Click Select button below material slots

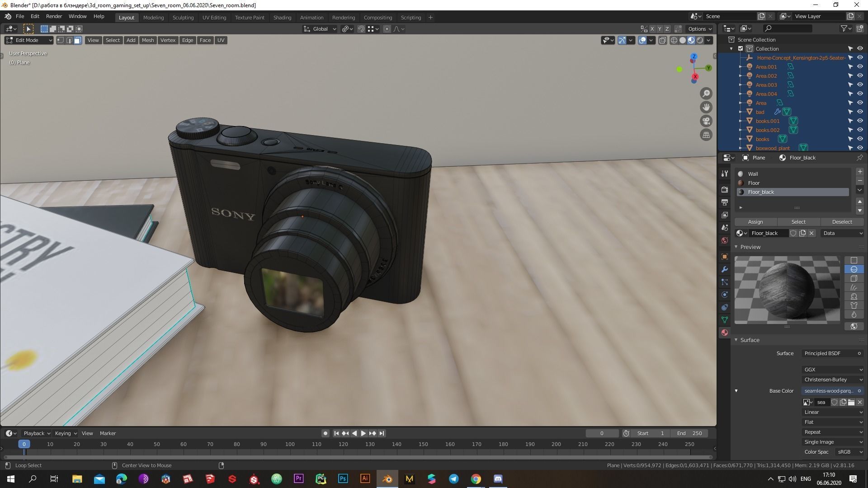tap(798, 222)
